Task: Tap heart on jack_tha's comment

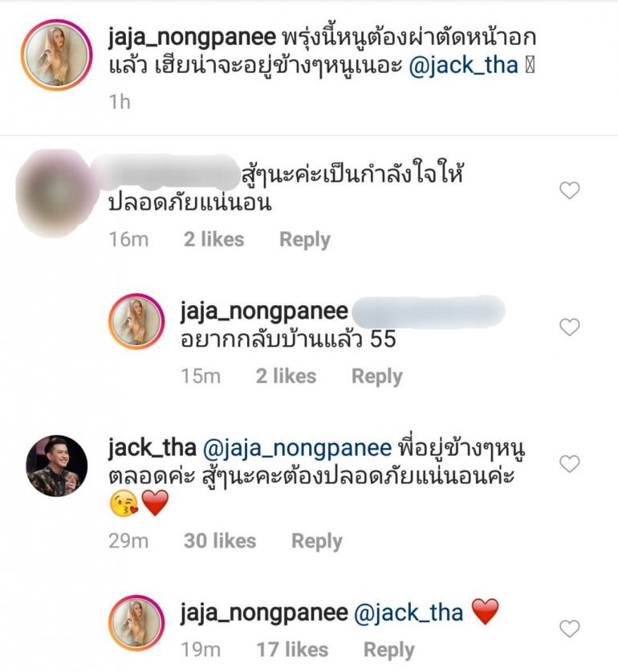Action: click(570, 464)
